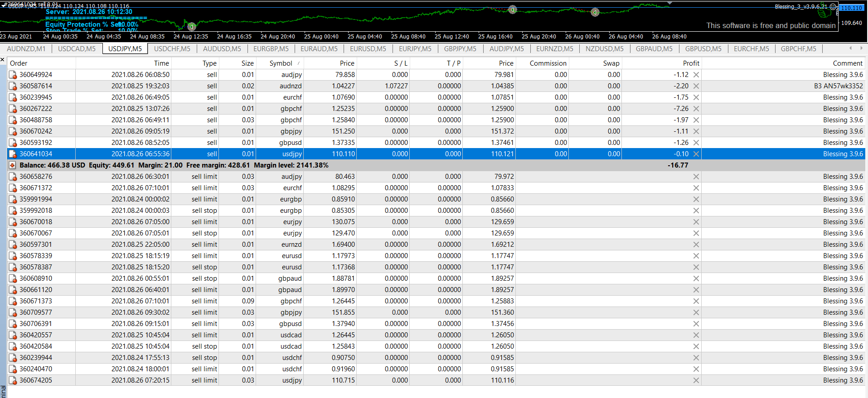Close the gbpchf order 360267222 with -7.26 profit
The width and height of the screenshot is (868, 398).
(x=696, y=109)
